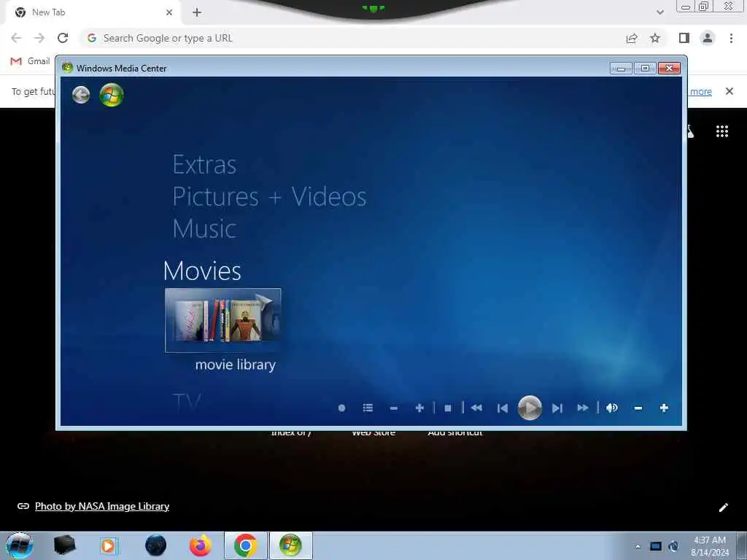
Task: Toggle Chrome side panel icon
Action: coord(684,38)
